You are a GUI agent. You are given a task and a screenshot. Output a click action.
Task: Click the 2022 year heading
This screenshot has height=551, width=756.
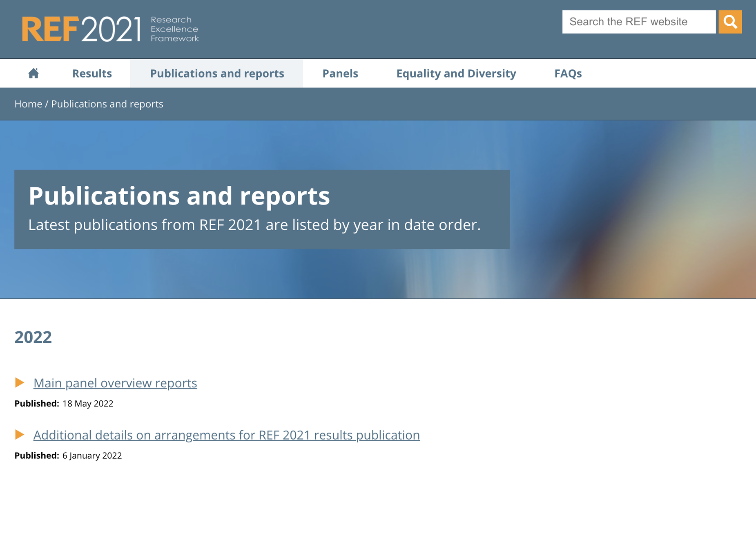[33, 337]
